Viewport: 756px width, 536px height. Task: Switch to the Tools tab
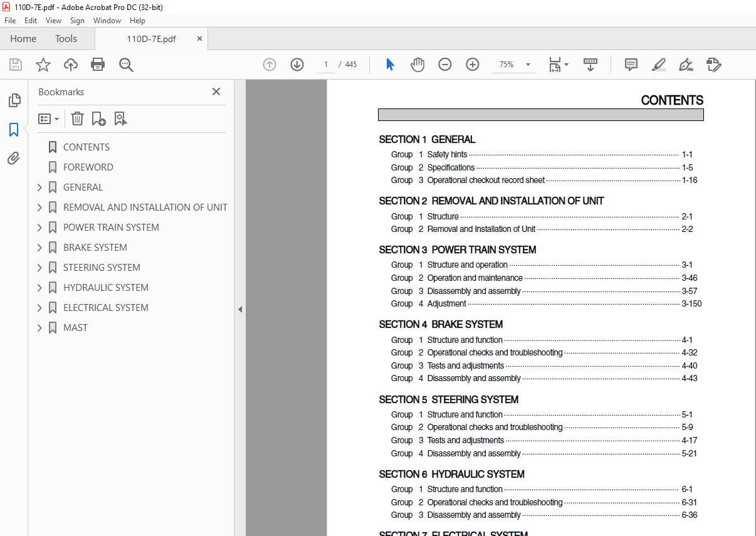click(66, 39)
